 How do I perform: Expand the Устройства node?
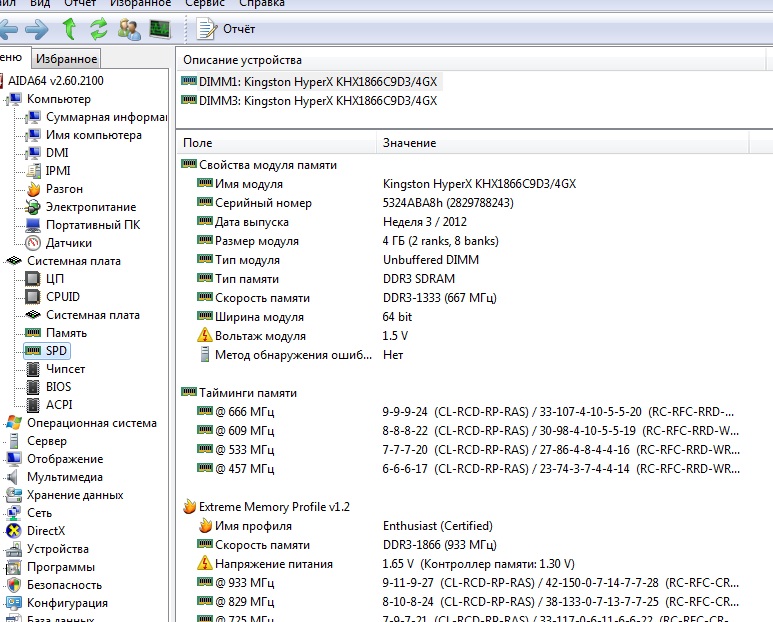(58, 549)
